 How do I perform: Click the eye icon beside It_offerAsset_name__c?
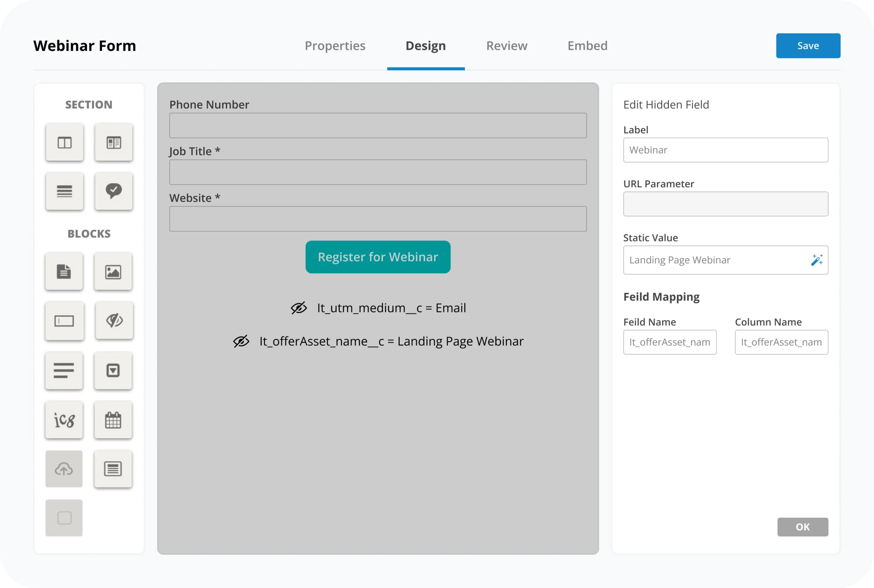pyautogui.click(x=241, y=341)
